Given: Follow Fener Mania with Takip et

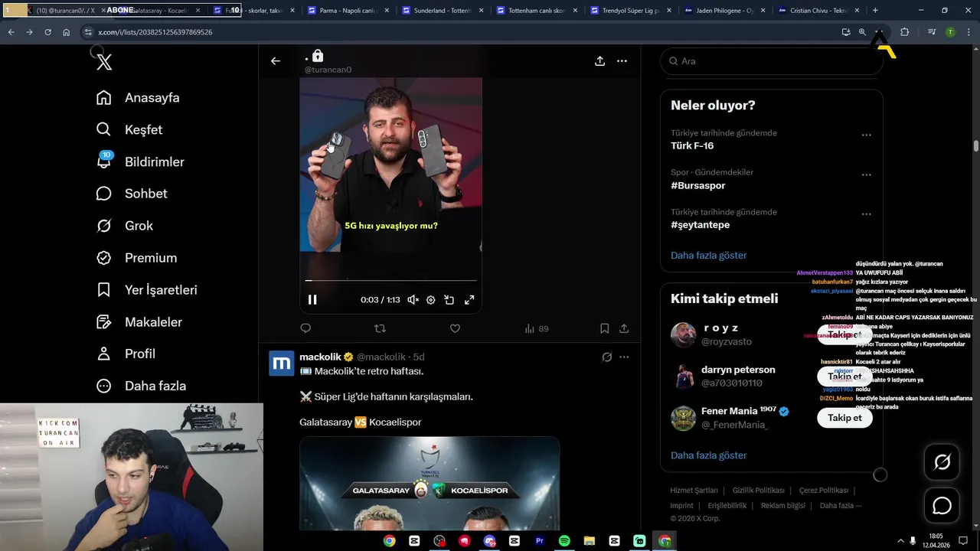Looking at the screenshot, I should (x=844, y=418).
